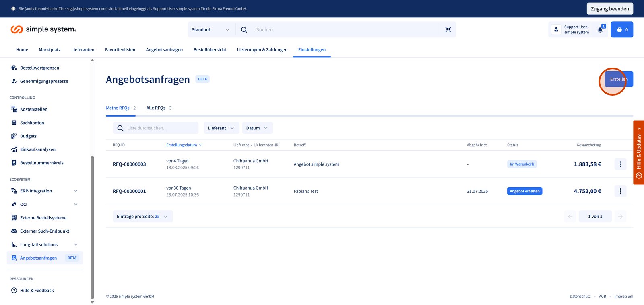Open the notifications bell

tap(600, 30)
